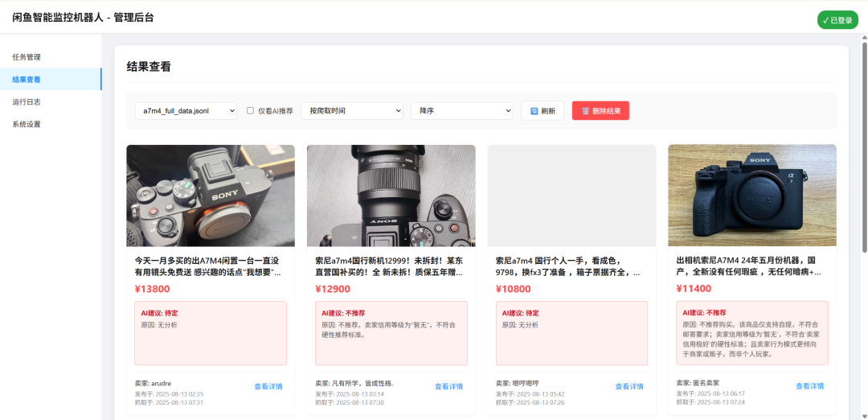Click the refresh icon in 刷新 button
Image resolution: width=868 pixels, height=420 pixels.
(534, 111)
